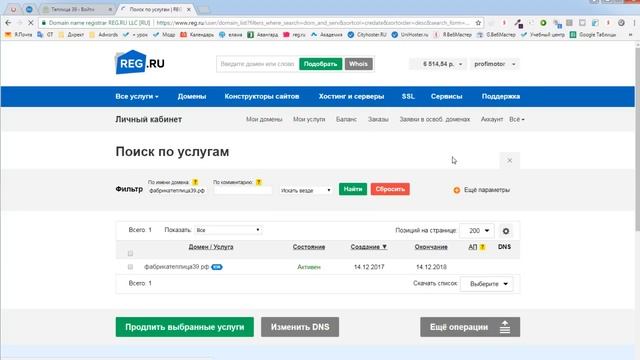Open 'Заявки в освоб. доменах' link
The width and height of the screenshot is (640, 360).
pyautogui.click(x=435, y=120)
